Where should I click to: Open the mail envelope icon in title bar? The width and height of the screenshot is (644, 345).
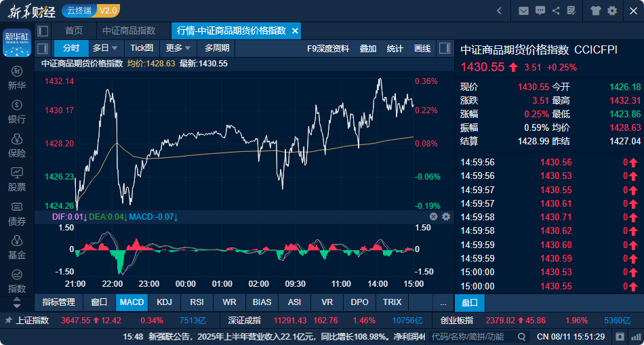click(523, 11)
